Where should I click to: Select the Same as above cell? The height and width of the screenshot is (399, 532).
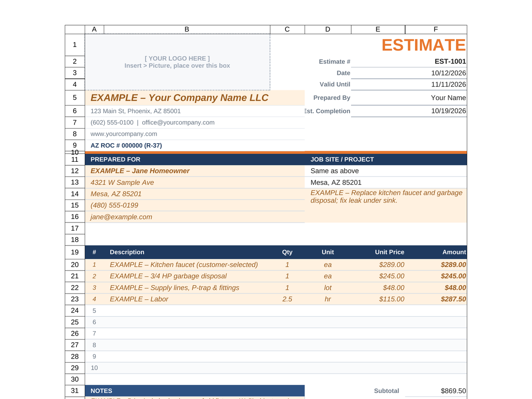386,171
